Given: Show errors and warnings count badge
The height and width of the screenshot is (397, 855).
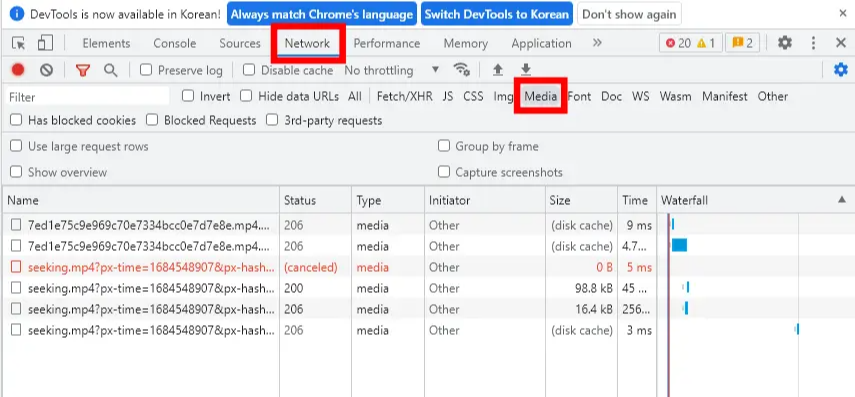Looking at the screenshot, I should (x=690, y=43).
